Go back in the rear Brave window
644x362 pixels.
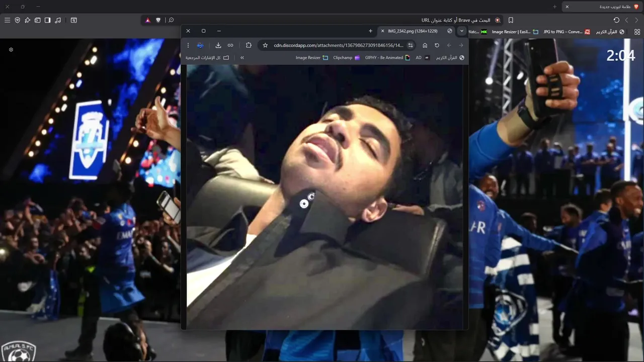point(636,20)
